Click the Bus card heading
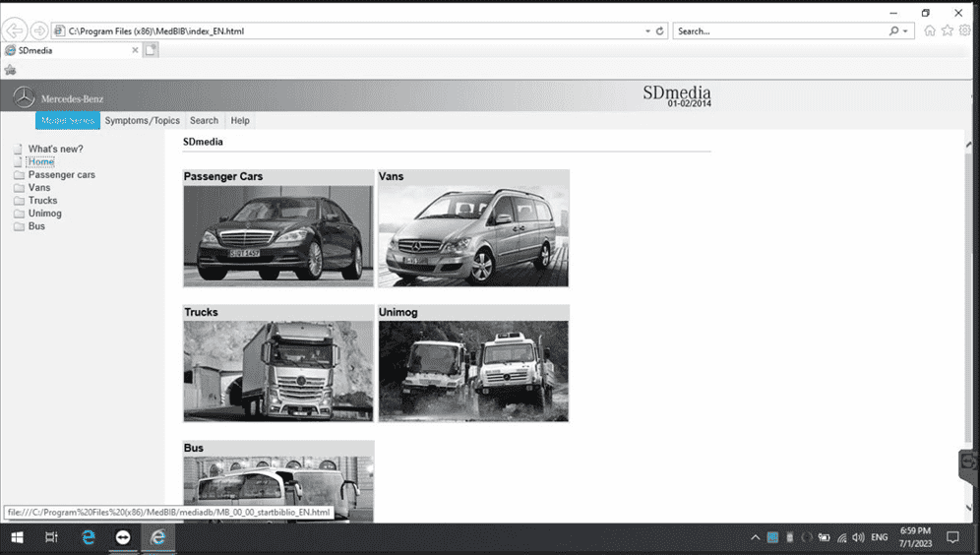 (193, 448)
